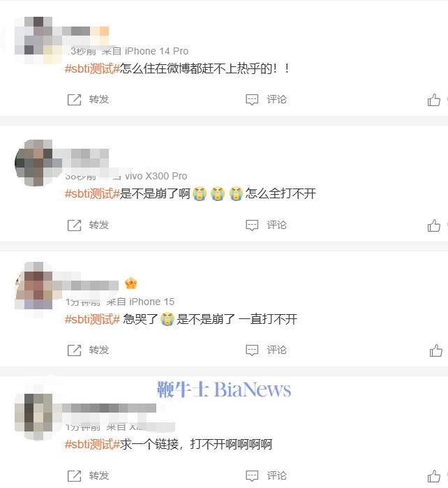
Task: Open #sbti测试# hashtag in the last post
Action: pos(92,444)
